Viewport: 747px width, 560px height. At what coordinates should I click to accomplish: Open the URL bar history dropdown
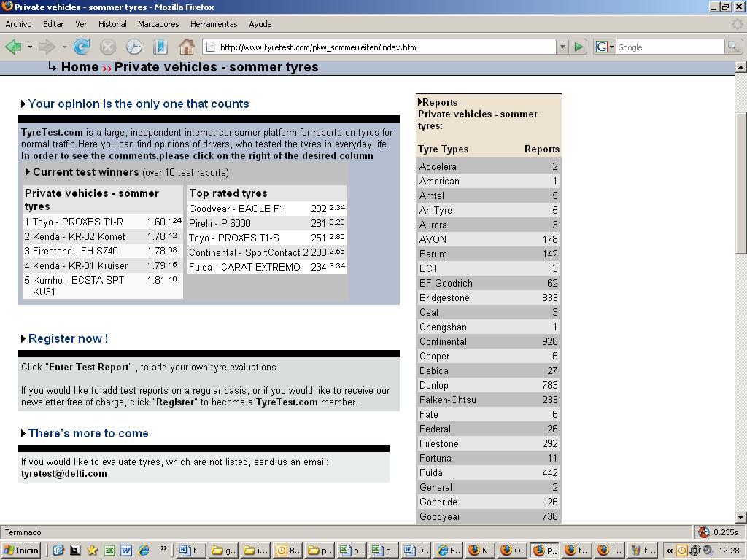562,47
